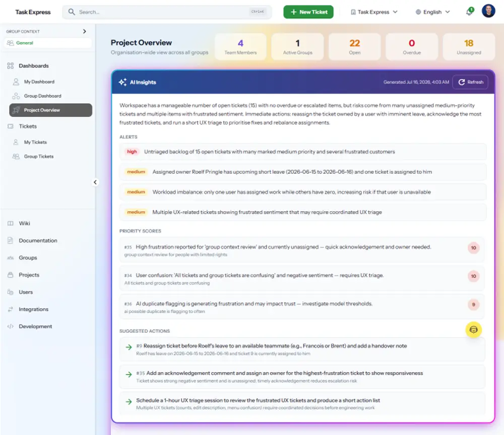The width and height of the screenshot is (504, 435).
Task: Open the Open tickets stat card
Action: (354, 47)
